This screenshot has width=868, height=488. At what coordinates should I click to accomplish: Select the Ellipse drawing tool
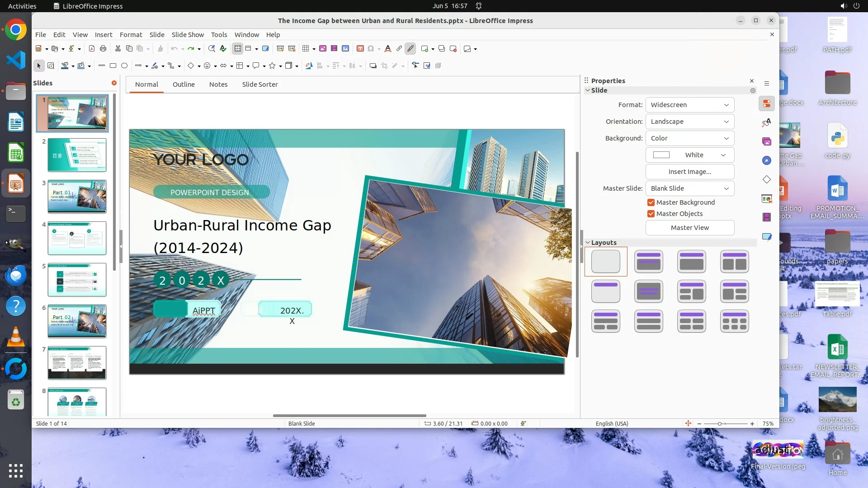click(124, 66)
